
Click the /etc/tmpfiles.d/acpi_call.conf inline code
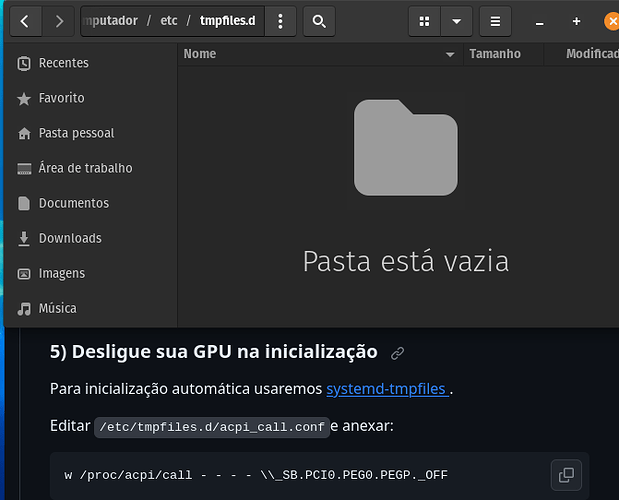coord(212,427)
